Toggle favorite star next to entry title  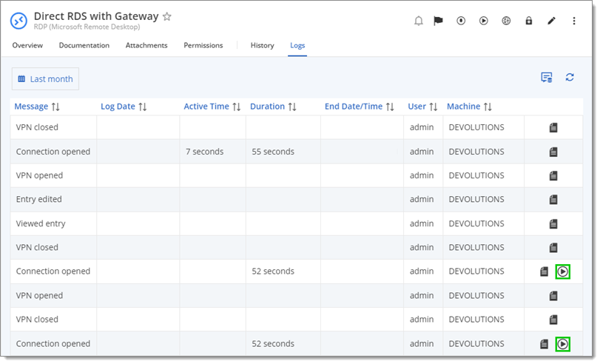167,16
